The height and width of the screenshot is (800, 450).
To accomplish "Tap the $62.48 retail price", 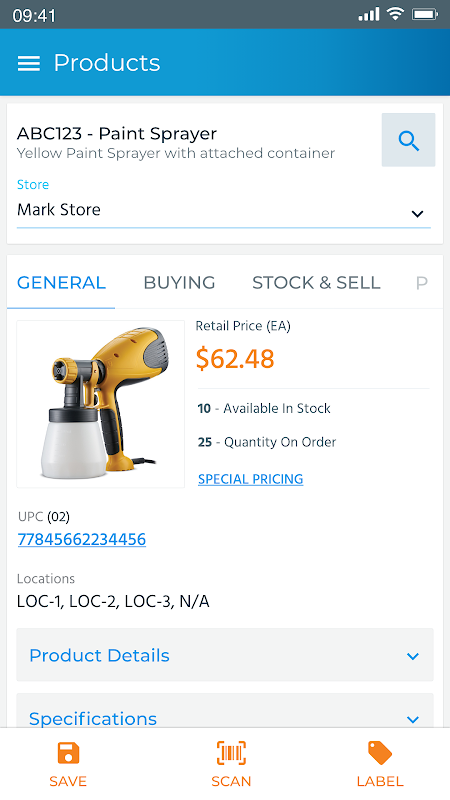I will coord(235,359).
